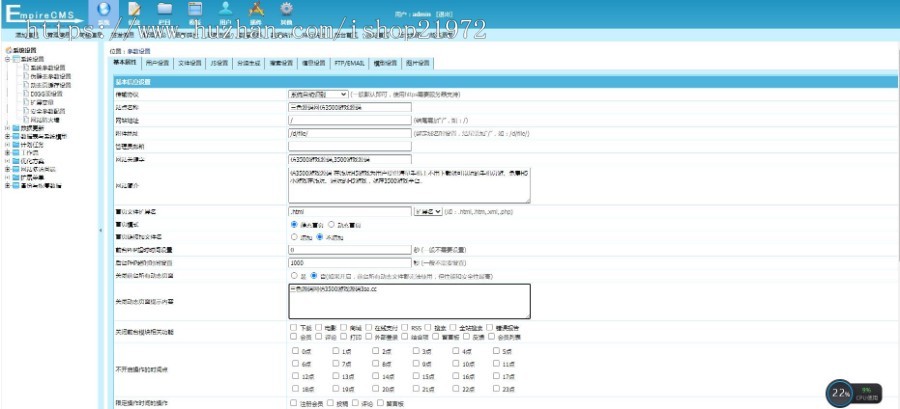Click folder icon of 优化方案 tree node
Image resolution: width=900 pixels, height=409 pixels.
[x=16, y=161]
